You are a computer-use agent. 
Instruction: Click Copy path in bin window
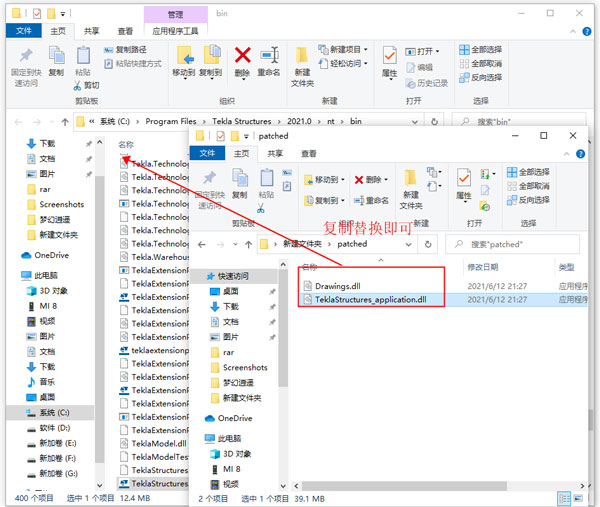pyautogui.click(x=126, y=50)
